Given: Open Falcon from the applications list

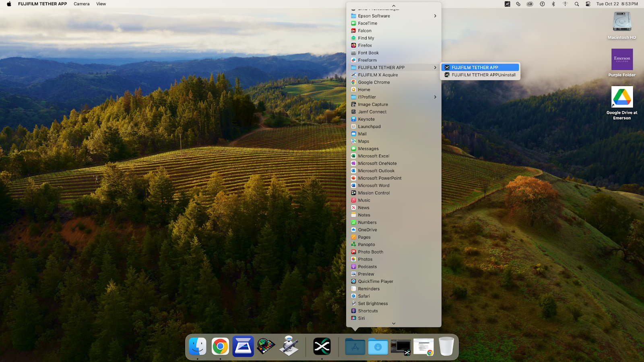Looking at the screenshot, I should click(x=394, y=31).
